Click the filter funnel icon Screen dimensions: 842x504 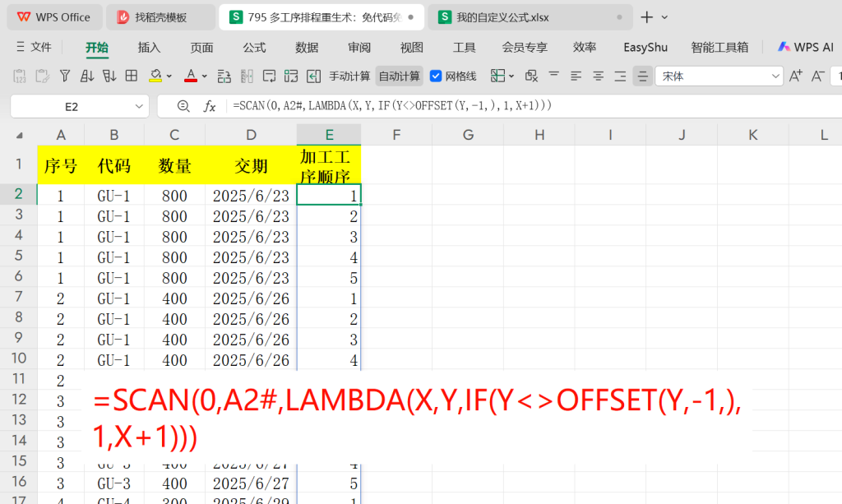65,76
